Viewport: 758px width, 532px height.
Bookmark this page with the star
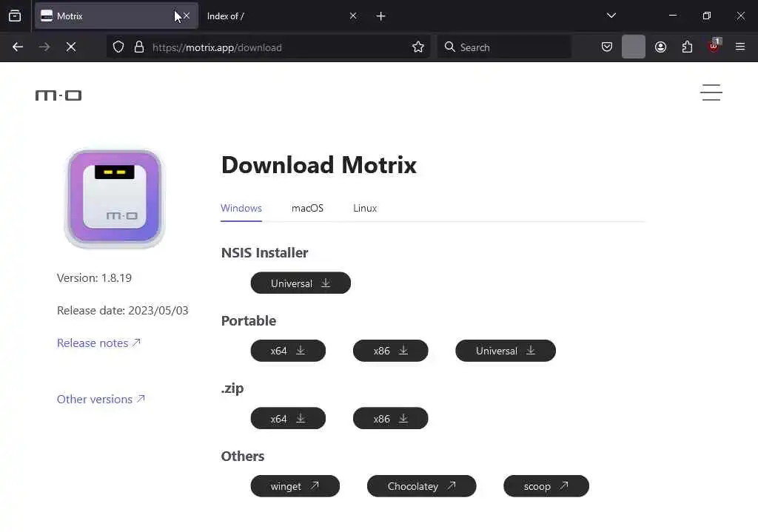[418, 47]
